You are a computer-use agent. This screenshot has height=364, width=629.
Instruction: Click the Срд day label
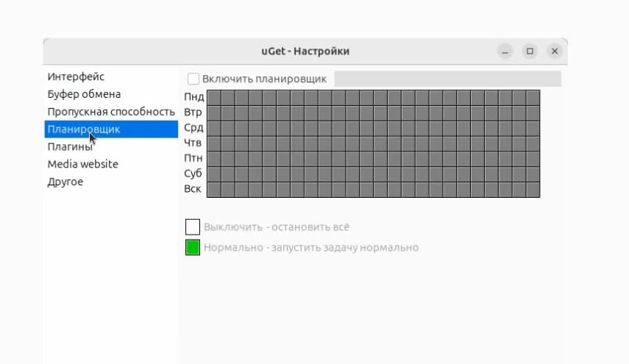click(x=193, y=128)
